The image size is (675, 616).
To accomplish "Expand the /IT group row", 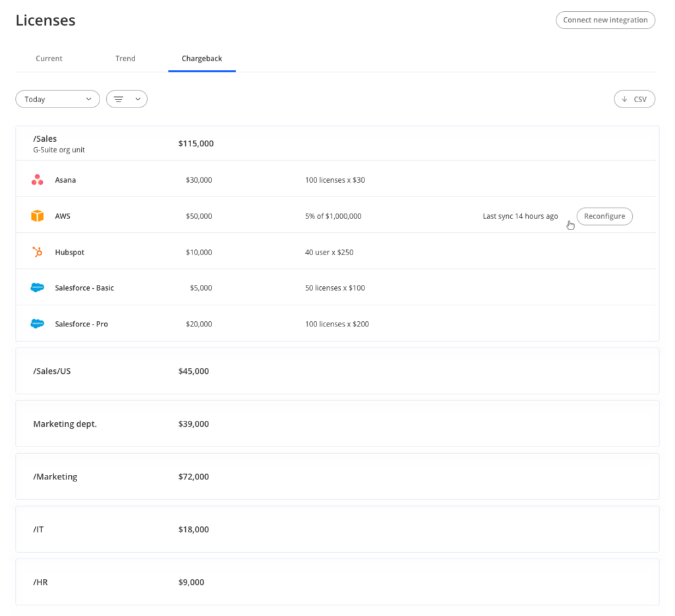I will 337,530.
